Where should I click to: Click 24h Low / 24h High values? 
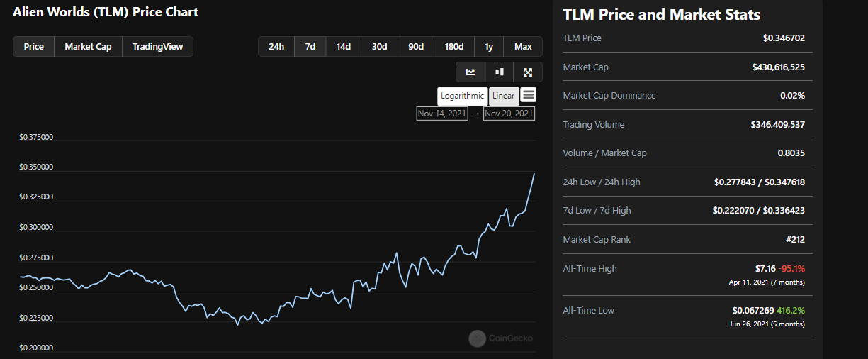click(x=760, y=182)
